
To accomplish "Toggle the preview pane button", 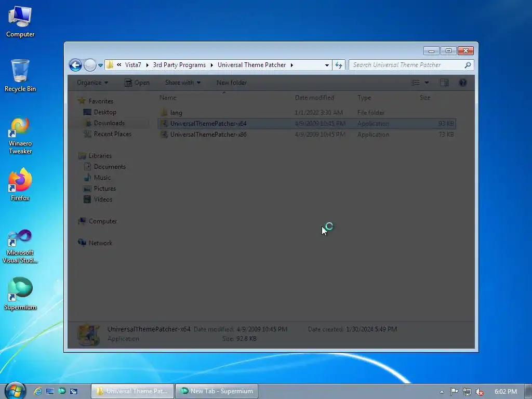I will click(444, 83).
